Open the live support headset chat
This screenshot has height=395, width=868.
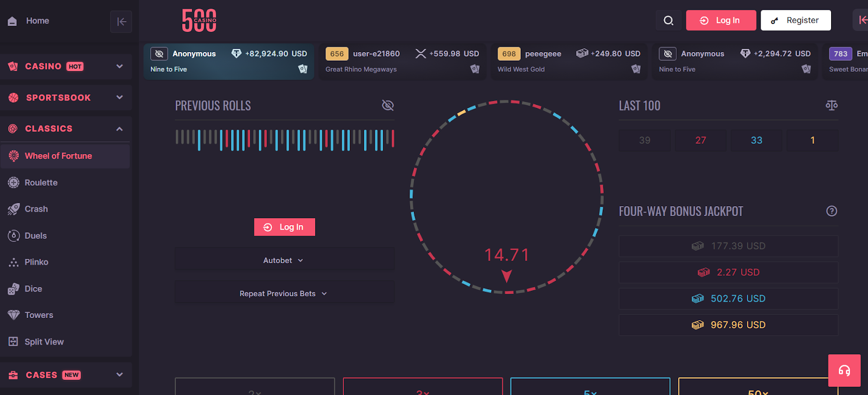(844, 371)
